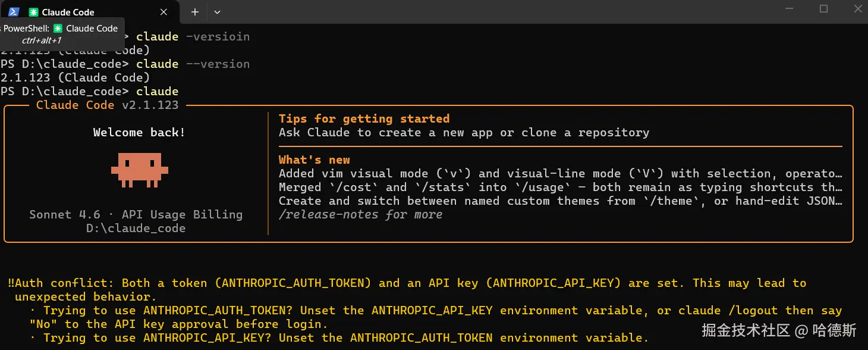Click the 'D:\claude_code' path in welcome box

click(x=136, y=228)
